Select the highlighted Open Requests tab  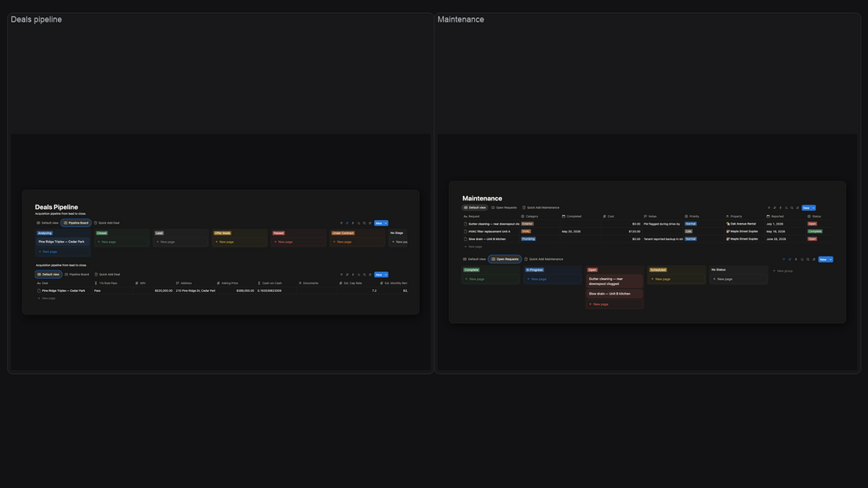pos(505,259)
